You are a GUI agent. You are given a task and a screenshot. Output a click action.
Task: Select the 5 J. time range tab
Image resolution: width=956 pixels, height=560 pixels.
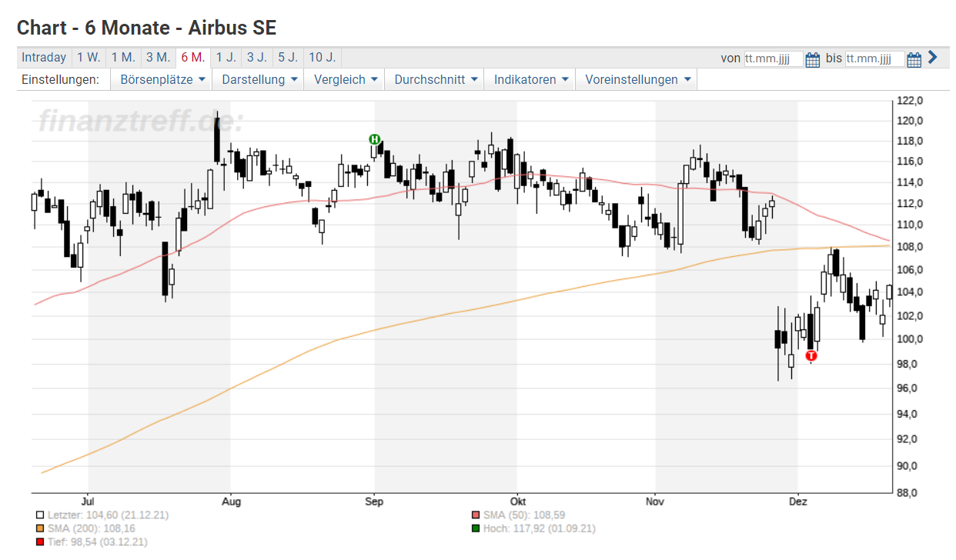[x=288, y=58]
